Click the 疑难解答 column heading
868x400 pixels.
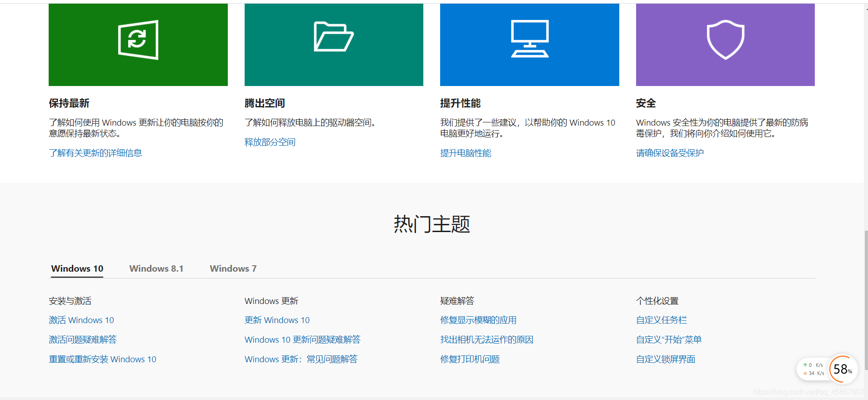tap(457, 301)
